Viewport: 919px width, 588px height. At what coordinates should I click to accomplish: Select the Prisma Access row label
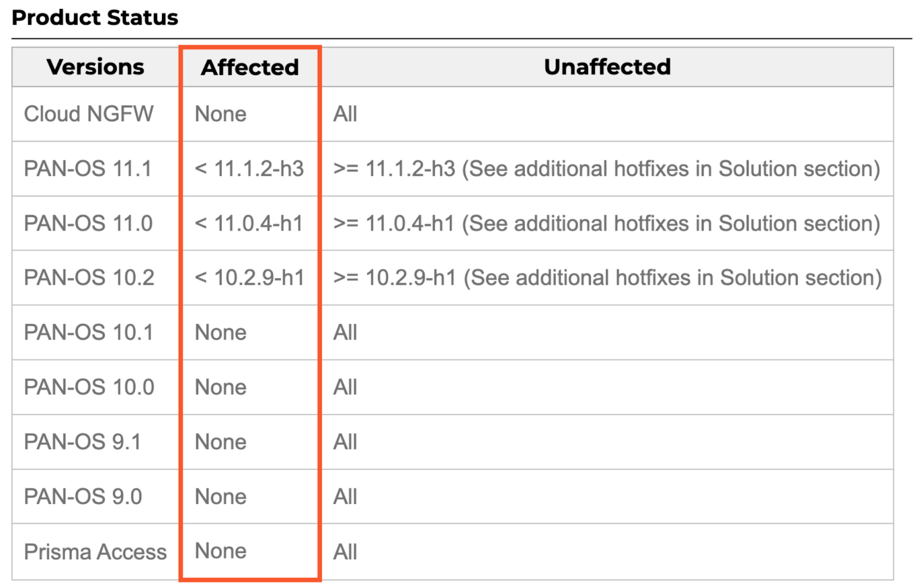coord(95,552)
